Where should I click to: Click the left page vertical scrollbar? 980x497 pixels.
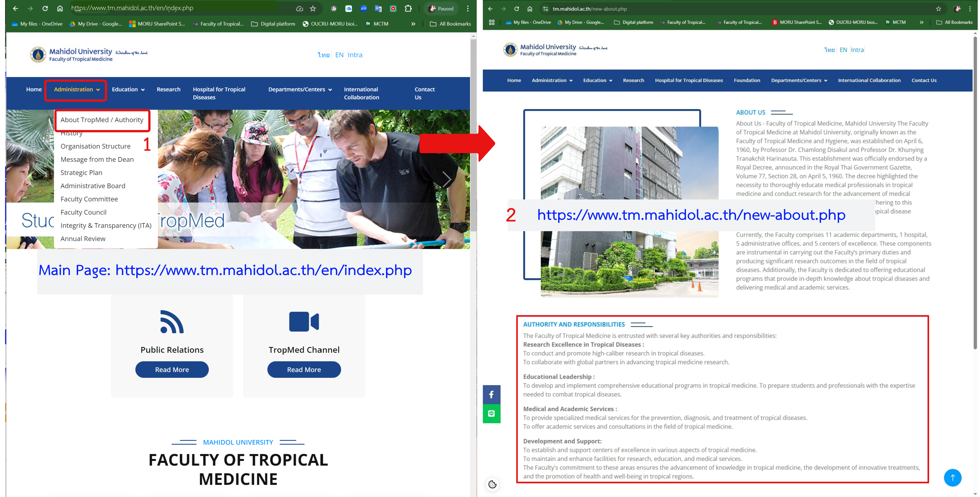[x=473, y=135]
